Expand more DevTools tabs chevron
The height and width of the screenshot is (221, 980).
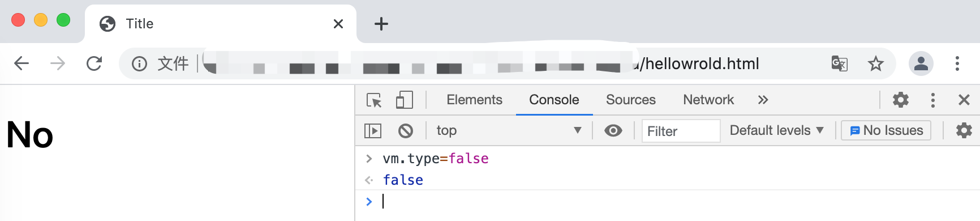coord(763,100)
